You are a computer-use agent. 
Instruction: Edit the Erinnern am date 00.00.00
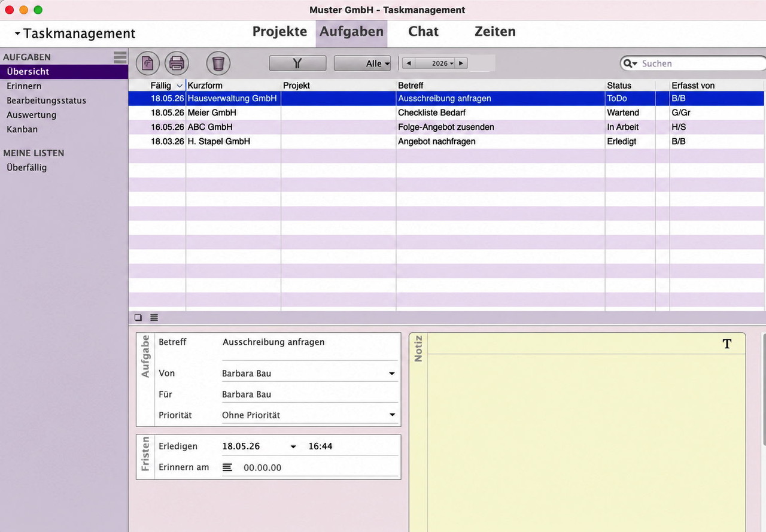tap(262, 468)
